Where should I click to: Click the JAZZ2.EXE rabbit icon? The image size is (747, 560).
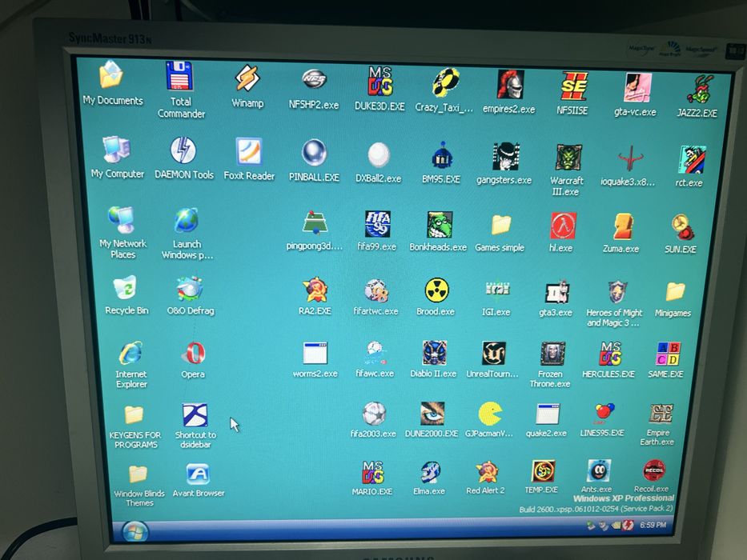699,89
